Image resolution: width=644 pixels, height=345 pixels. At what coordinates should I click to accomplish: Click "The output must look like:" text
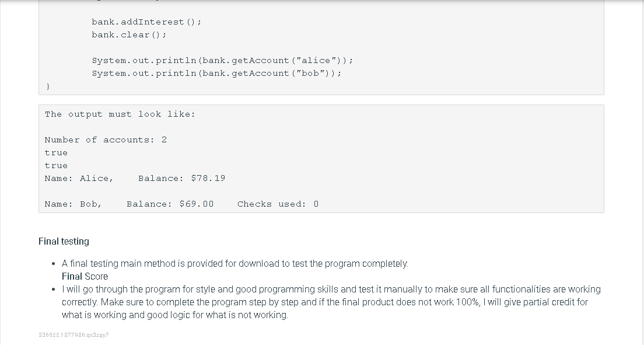tap(120, 114)
